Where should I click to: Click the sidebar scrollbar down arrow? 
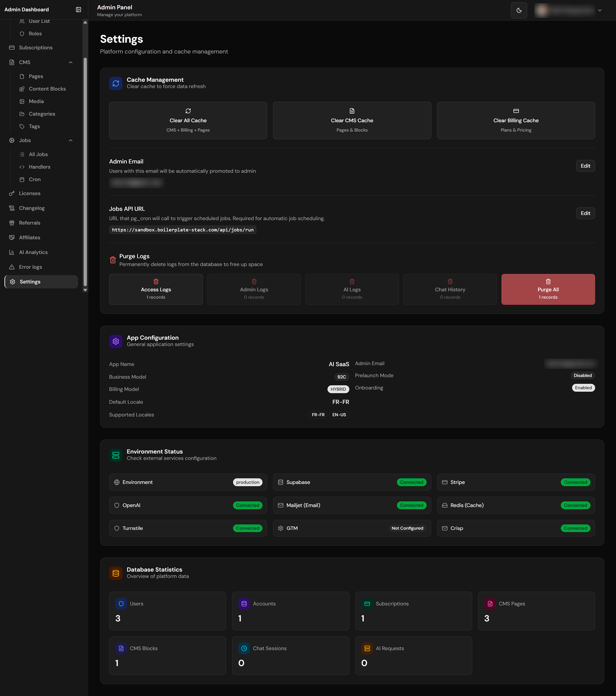point(85,290)
